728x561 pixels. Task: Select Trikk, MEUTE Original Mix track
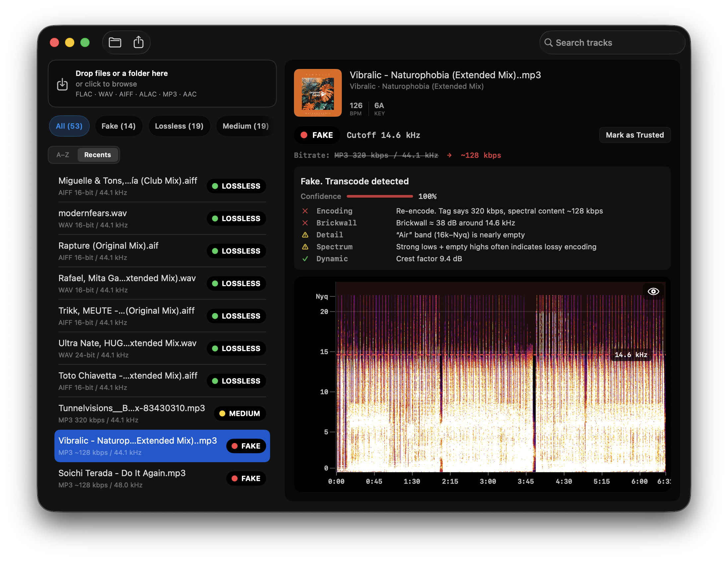[162, 316]
